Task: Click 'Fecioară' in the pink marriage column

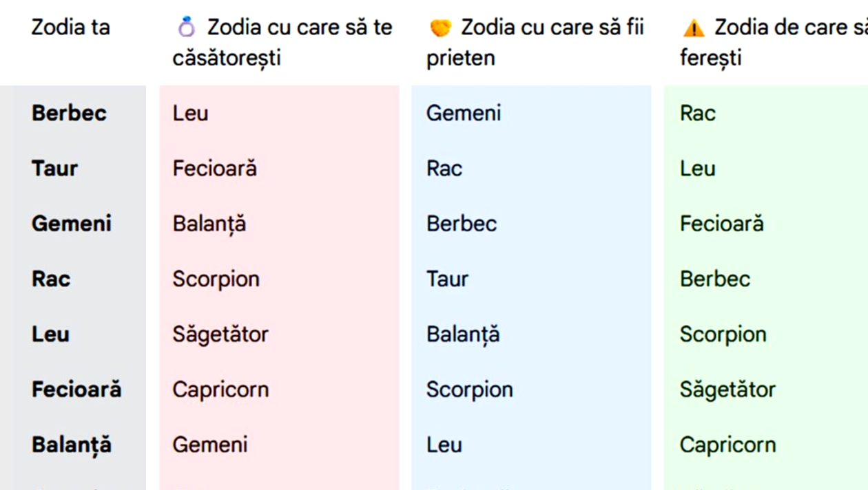Action: [x=214, y=168]
